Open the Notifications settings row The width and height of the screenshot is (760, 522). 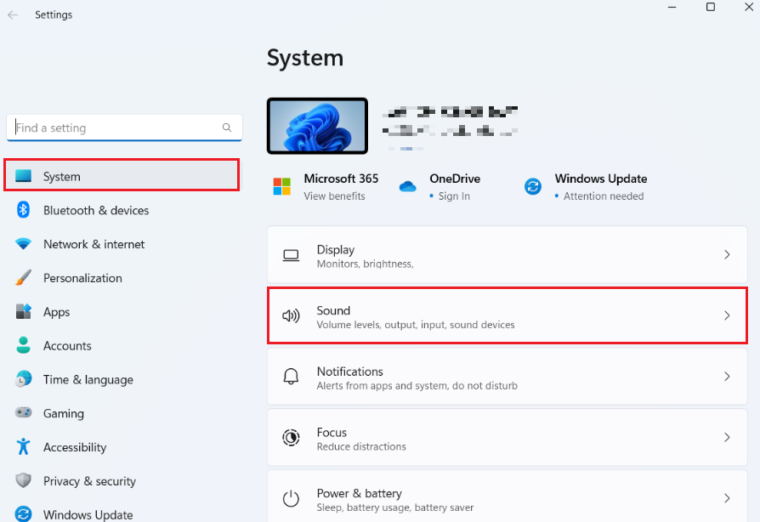tap(507, 377)
